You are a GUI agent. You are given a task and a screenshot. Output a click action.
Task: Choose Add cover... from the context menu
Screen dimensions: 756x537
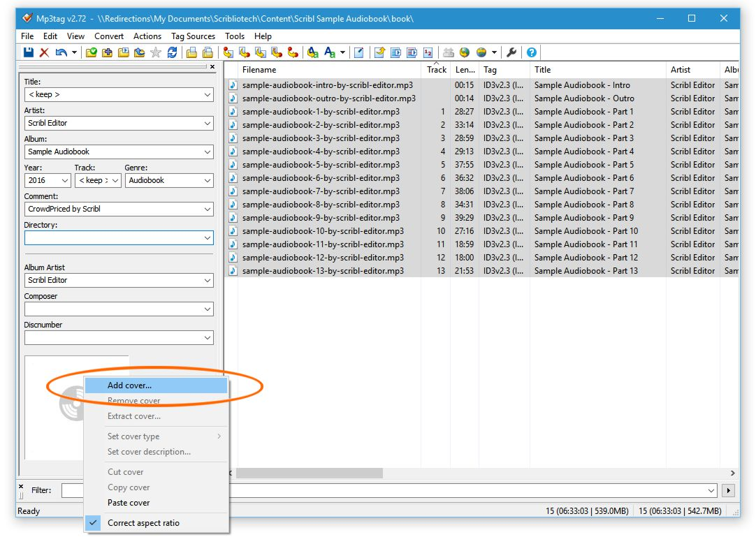(x=155, y=385)
